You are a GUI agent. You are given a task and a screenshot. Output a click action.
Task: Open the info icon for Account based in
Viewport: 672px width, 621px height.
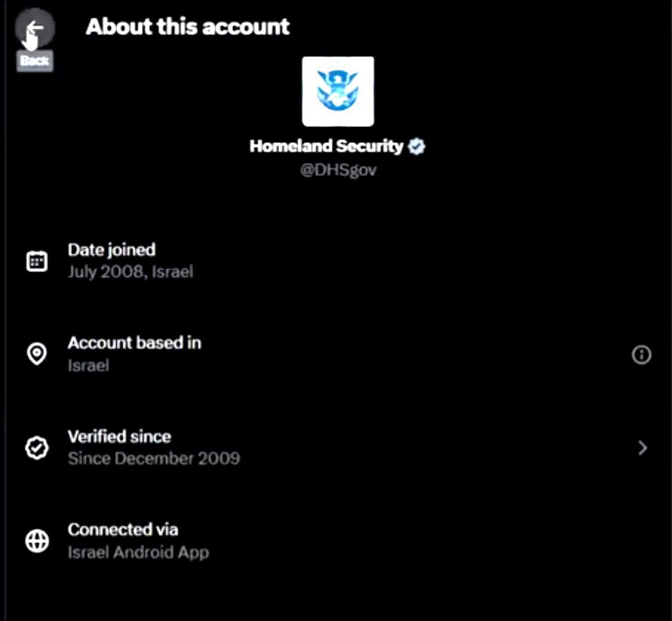[x=641, y=354]
